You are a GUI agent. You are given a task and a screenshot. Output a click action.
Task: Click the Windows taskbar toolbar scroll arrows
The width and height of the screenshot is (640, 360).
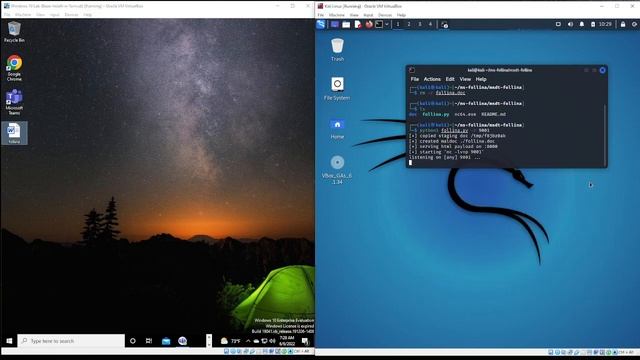coord(209,341)
